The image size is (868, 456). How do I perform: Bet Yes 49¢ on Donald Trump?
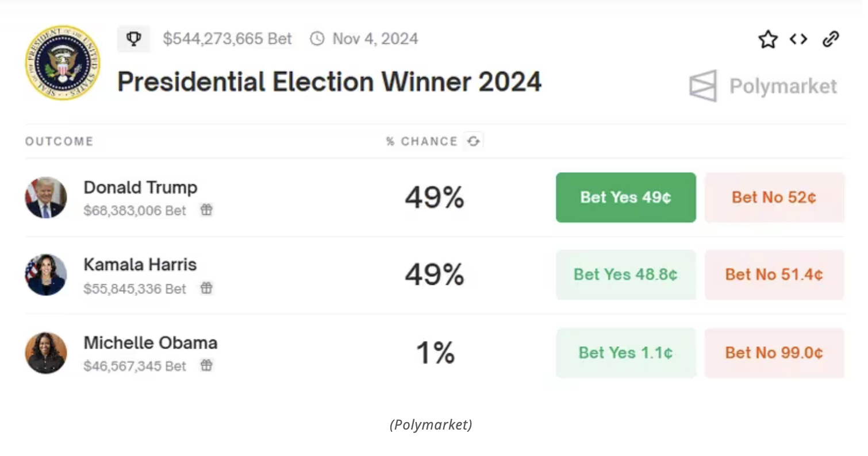(625, 198)
